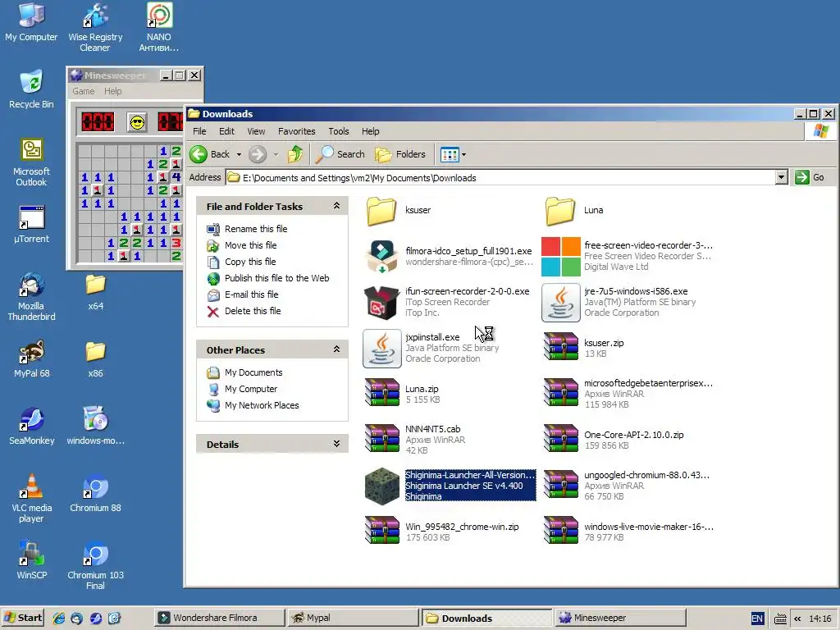Select the Wise Registry Cleaner desktop shortcut

coord(95,27)
